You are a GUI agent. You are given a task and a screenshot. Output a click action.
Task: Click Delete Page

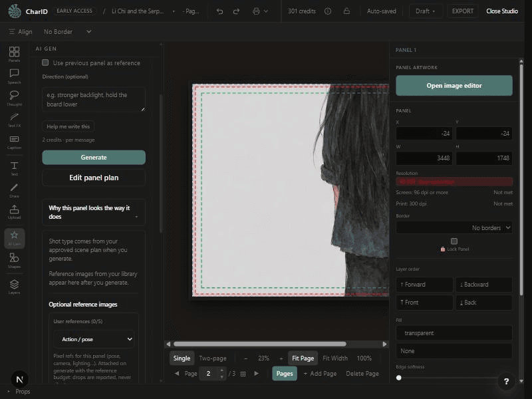362,374
